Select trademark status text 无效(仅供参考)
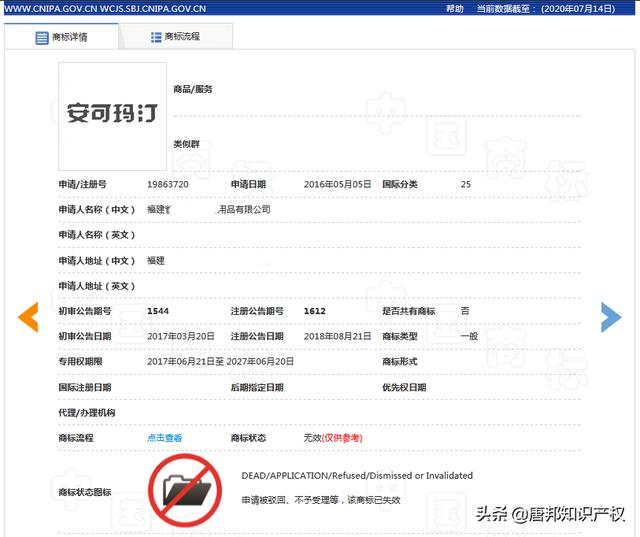 [x=333, y=438]
